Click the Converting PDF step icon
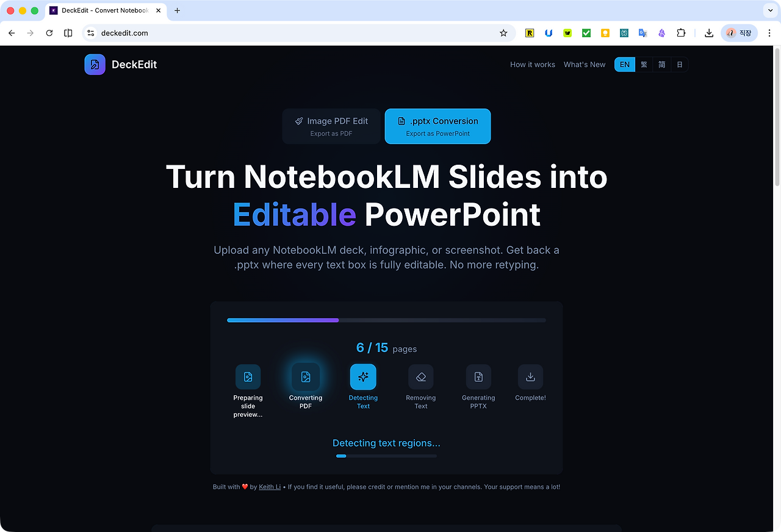Screen dimensions: 781x532 (306, 377)
